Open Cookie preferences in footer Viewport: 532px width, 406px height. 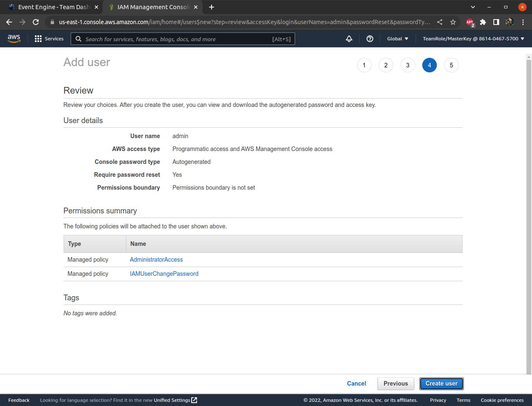tap(502, 400)
